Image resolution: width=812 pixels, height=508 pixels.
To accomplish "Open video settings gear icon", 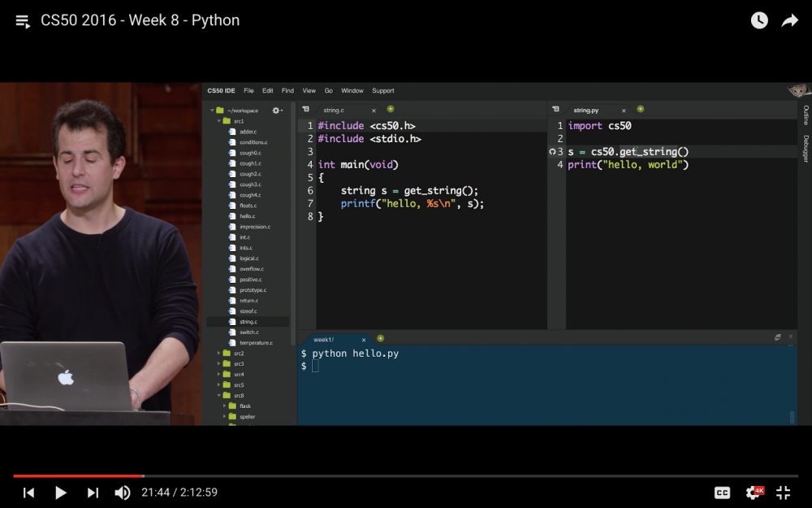I will point(753,493).
